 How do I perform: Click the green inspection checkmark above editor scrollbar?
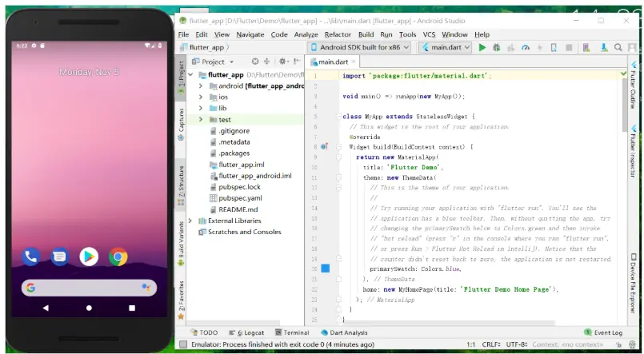coord(624,74)
